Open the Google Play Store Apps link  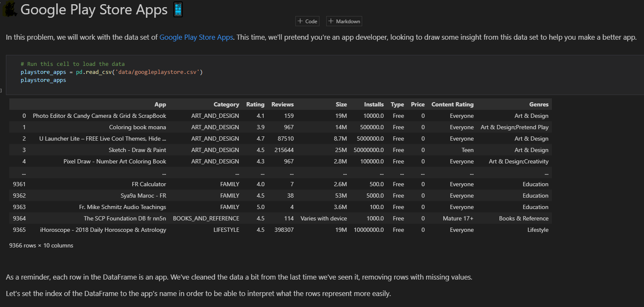coord(196,37)
